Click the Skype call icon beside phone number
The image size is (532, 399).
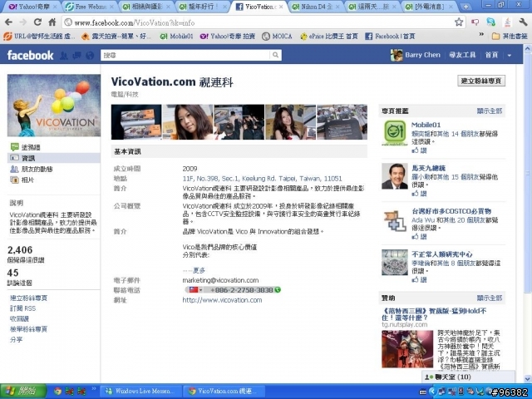pyautogui.click(x=278, y=290)
